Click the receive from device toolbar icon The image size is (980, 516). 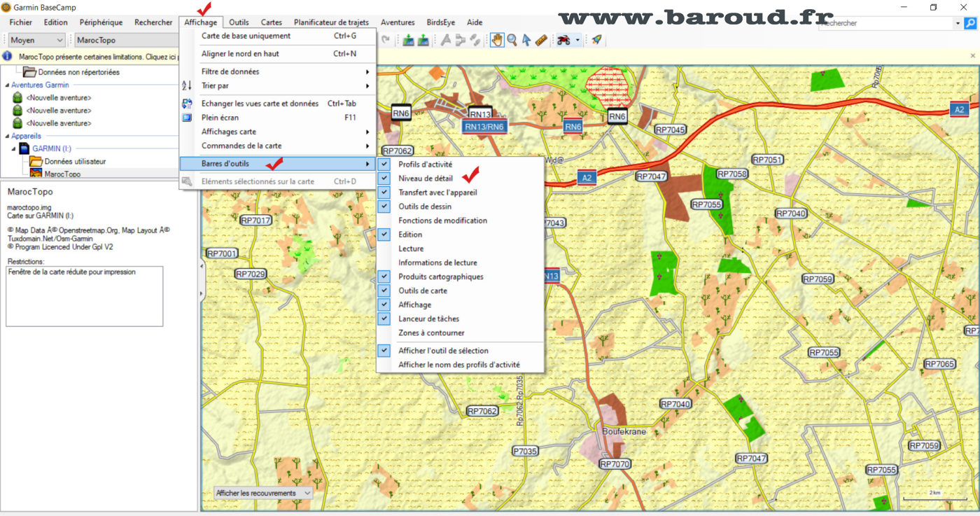coord(423,41)
